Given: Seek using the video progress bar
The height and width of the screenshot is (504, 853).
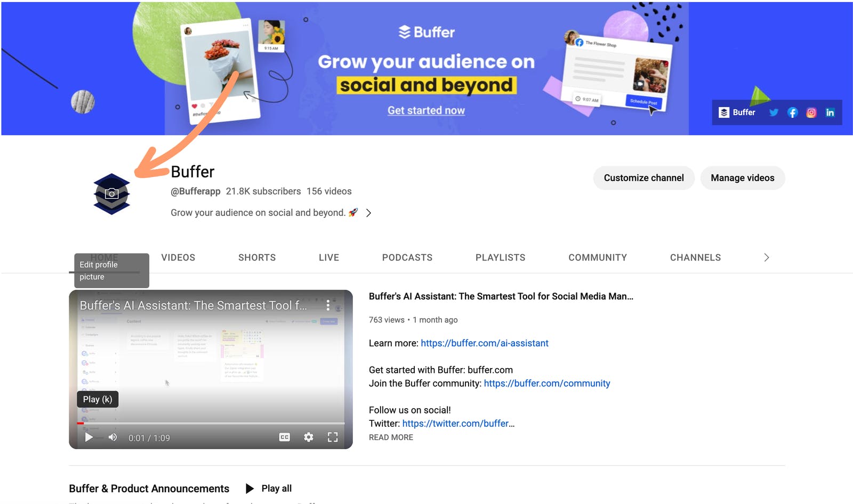Looking at the screenshot, I should [x=211, y=423].
